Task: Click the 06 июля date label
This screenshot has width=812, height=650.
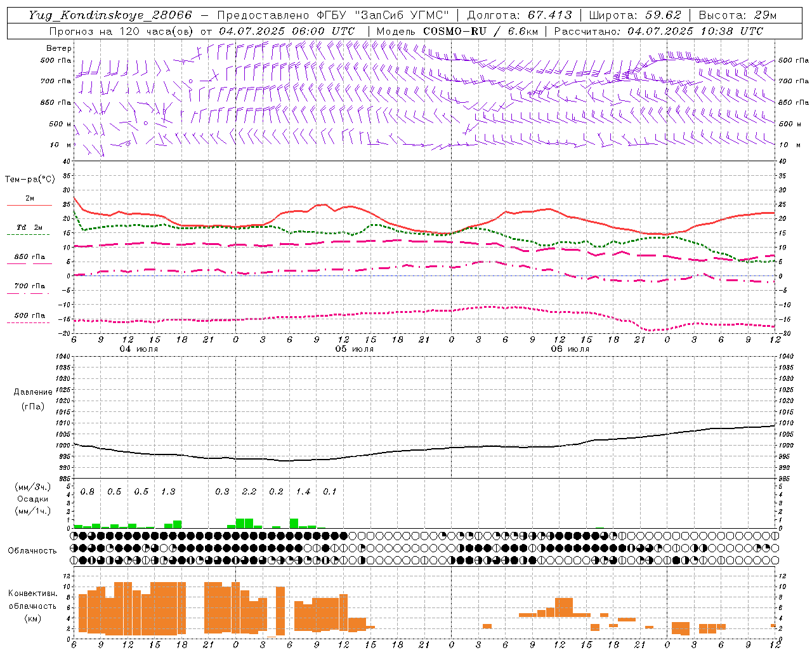Action: click(x=570, y=349)
